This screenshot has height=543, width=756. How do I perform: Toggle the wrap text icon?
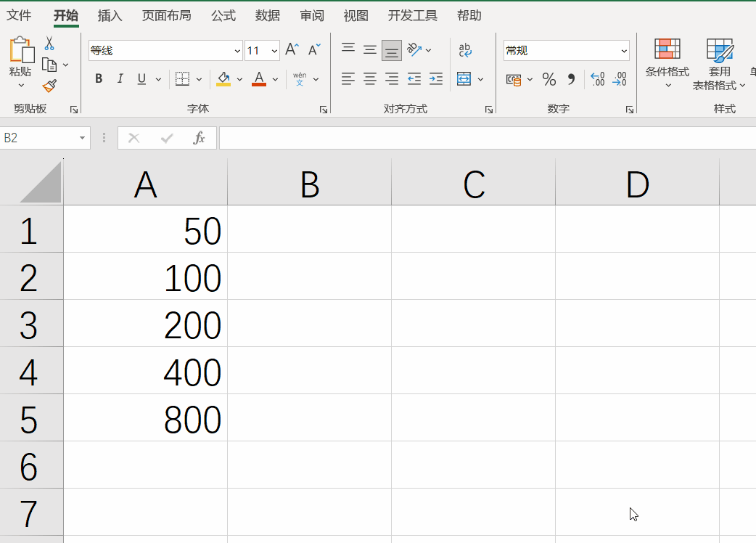pos(465,49)
